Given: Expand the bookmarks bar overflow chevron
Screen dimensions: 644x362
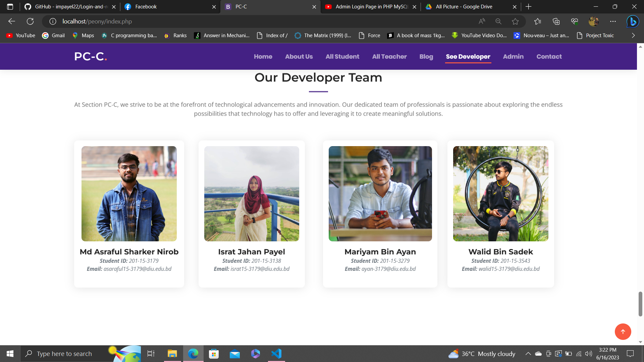Looking at the screenshot, I should pos(633,36).
